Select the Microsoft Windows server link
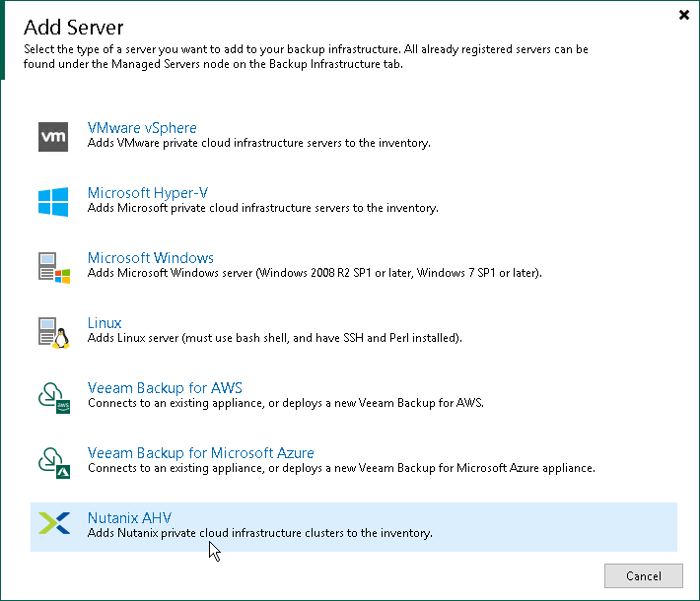The width and height of the screenshot is (700, 601). (x=151, y=258)
